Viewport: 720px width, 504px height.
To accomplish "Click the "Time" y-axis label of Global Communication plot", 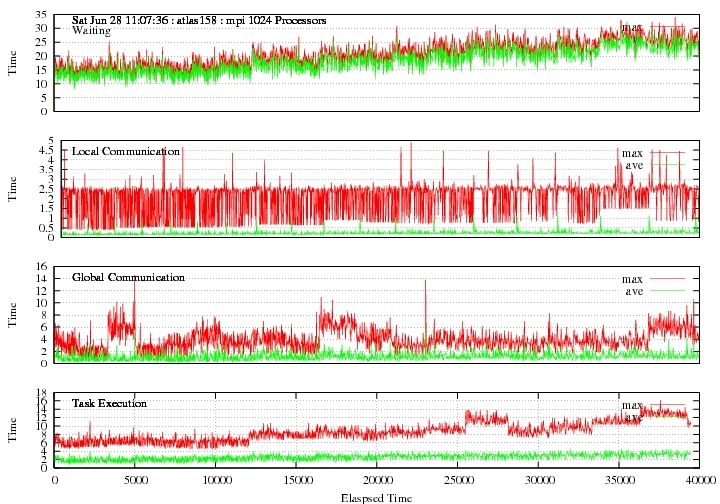I will pyautogui.click(x=12, y=315).
